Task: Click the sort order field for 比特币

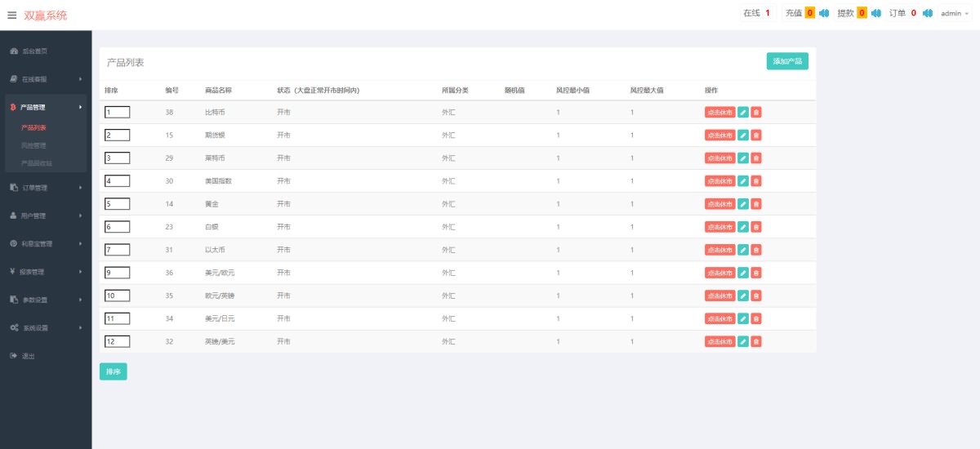Action: [118, 113]
